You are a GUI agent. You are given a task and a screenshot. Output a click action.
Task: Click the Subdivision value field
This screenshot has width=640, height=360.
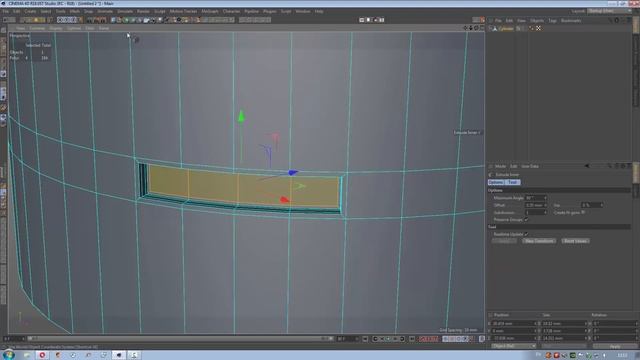click(534, 213)
